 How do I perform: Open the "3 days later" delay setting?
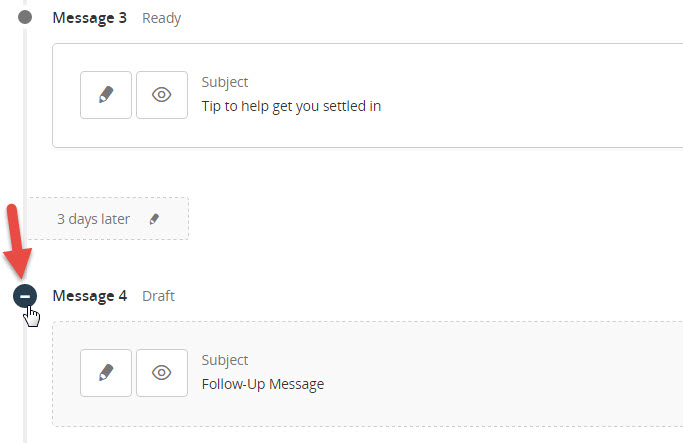tap(93, 219)
